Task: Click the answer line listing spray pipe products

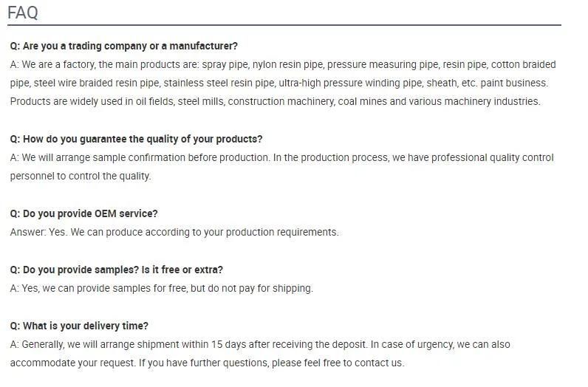Action: pyautogui.click(x=283, y=64)
